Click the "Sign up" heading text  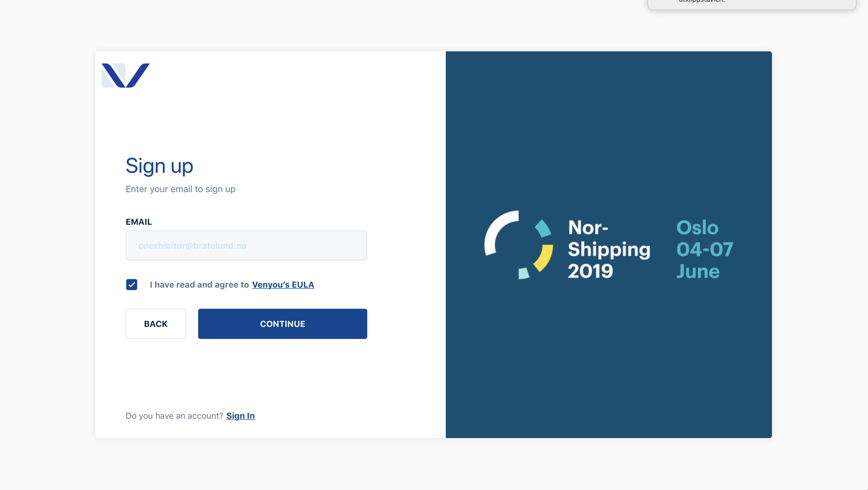[159, 166]
